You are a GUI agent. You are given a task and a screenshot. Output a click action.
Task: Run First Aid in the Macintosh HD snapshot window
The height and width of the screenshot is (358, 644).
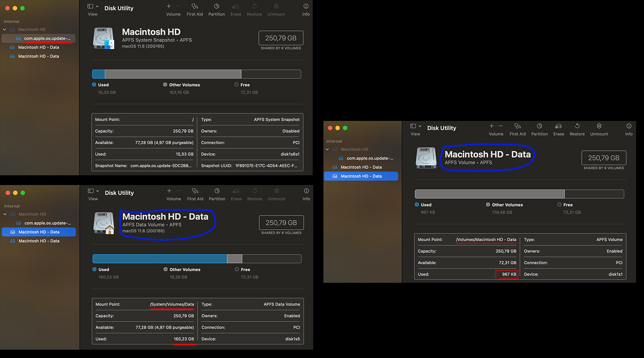tap(194, 6)
